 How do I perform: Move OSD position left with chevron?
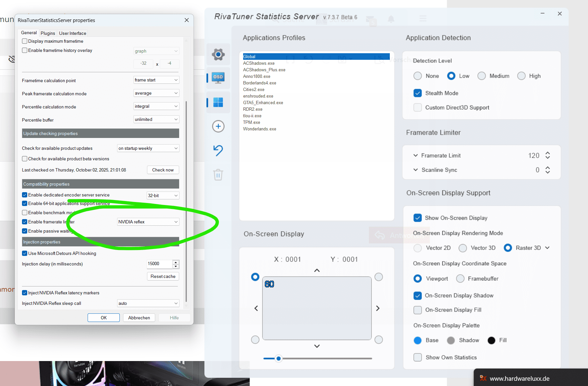(256, 308)
